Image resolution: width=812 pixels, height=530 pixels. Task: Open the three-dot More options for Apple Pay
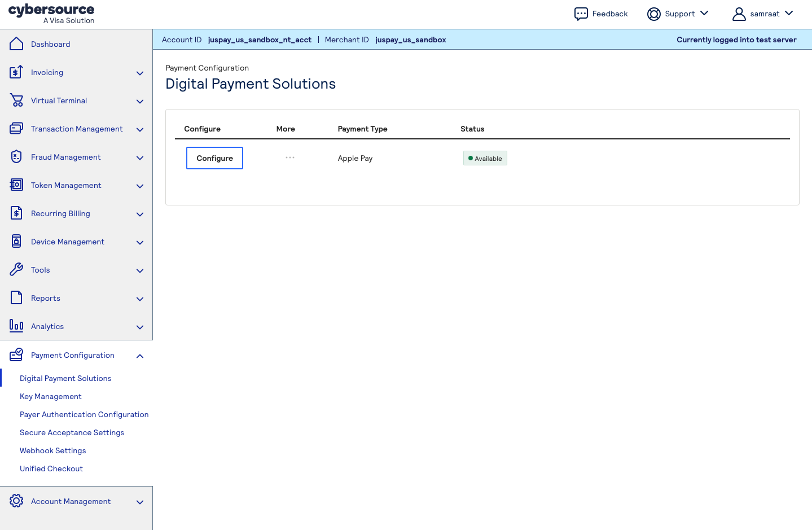(x=290, y=158)
